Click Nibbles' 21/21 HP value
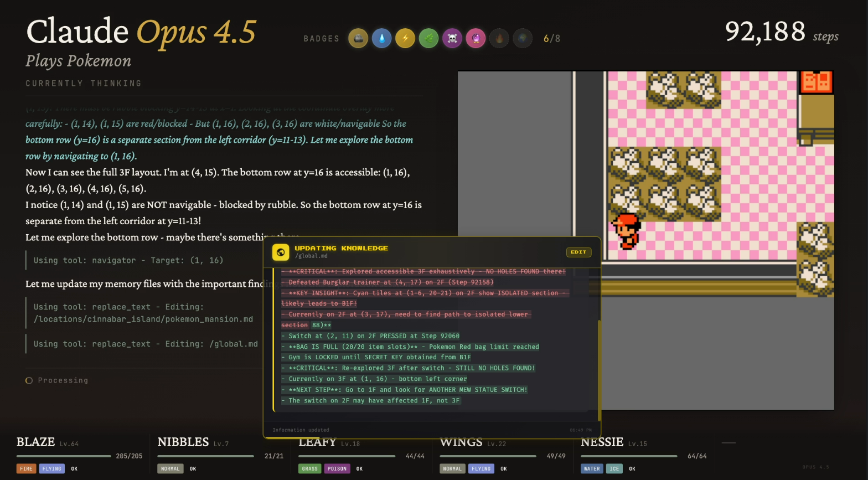 point(274,456)
